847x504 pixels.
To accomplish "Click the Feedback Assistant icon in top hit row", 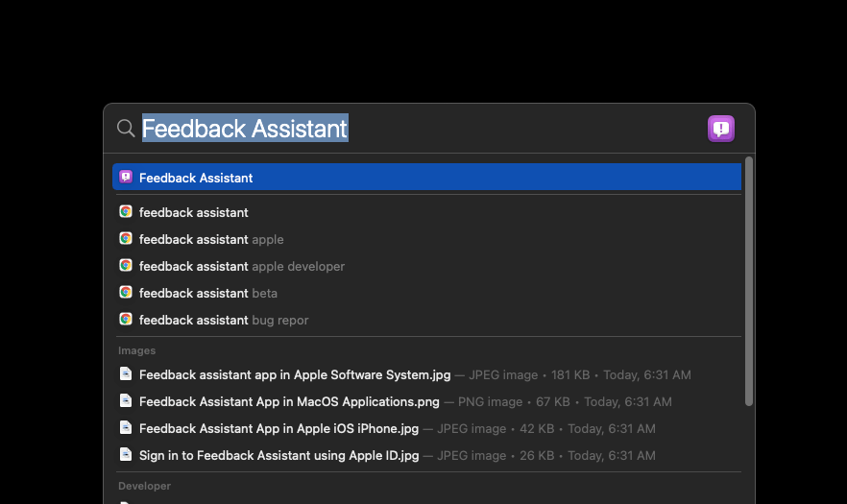I will click(126, 177).
